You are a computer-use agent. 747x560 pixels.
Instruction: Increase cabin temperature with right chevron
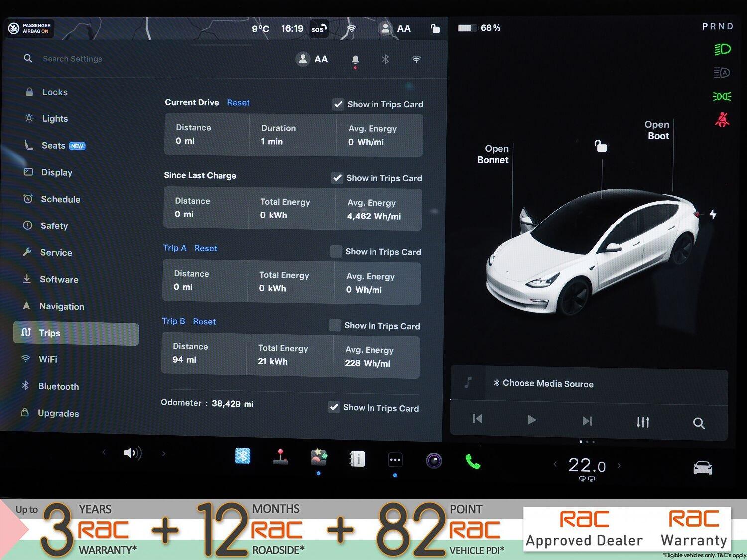619,466
